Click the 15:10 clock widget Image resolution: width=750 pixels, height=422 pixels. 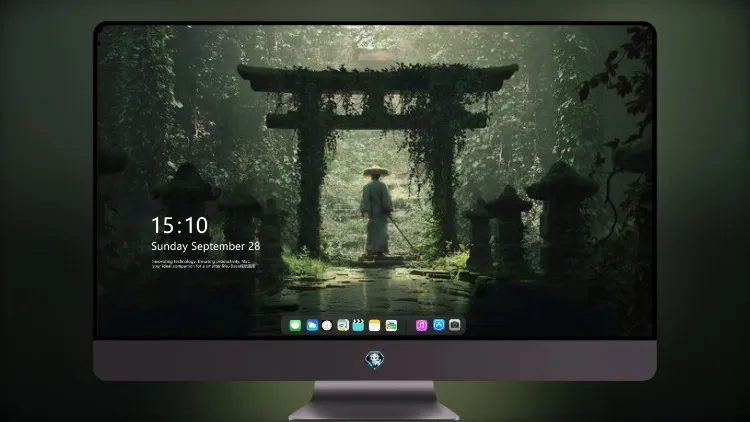[x=180, y=225]
